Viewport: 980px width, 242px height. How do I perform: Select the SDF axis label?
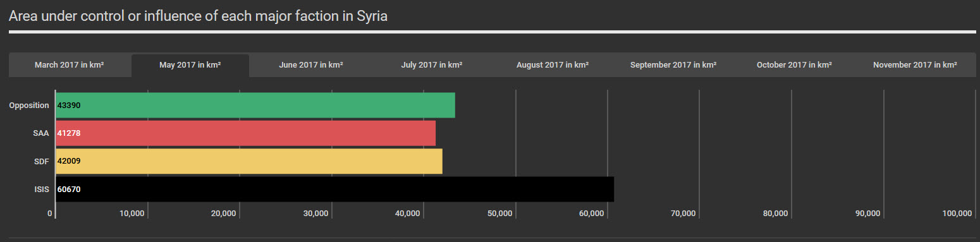pos(42,161)
